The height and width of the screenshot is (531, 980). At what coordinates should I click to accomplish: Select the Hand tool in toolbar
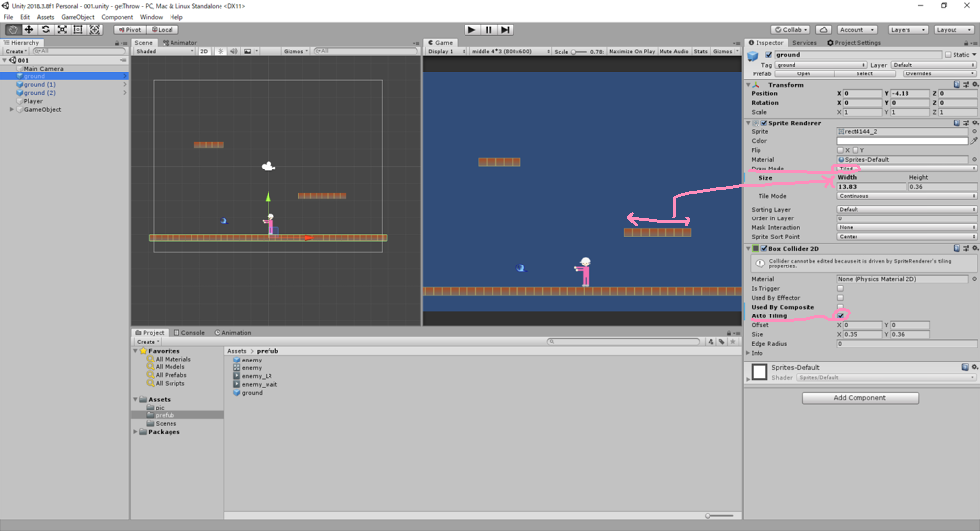click(13, 30)
